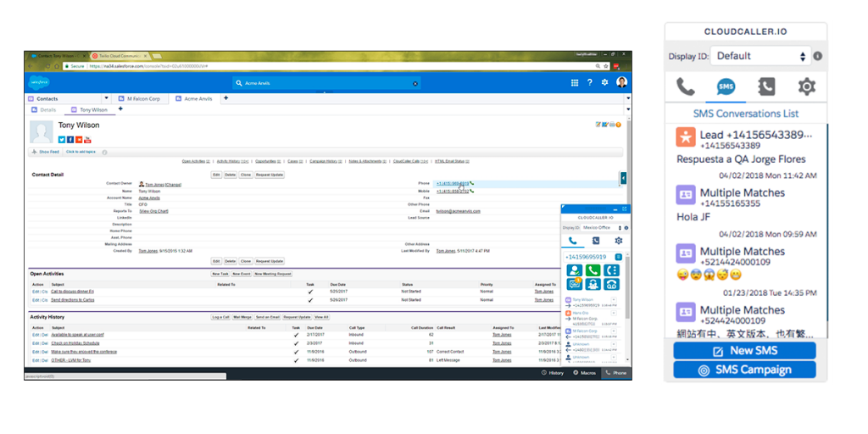Open the primary tab bar dropdown arrow at right
Screen dimensions: 868x434
[628, 98]
